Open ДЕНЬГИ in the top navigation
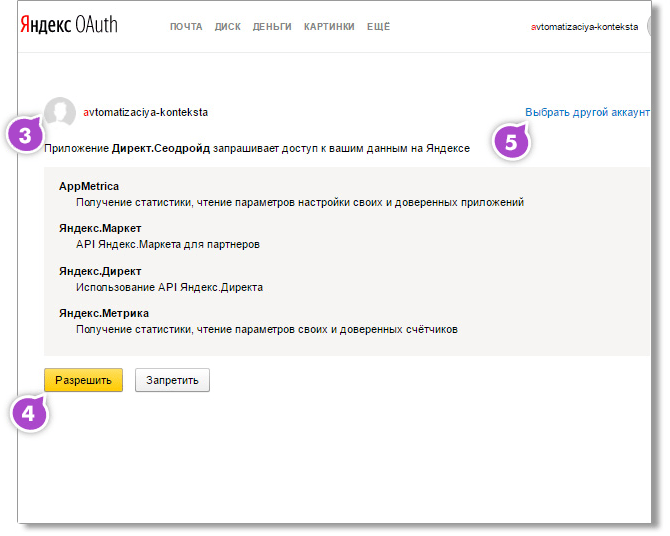The image size is (670, 536). click(x=272, y=27)
